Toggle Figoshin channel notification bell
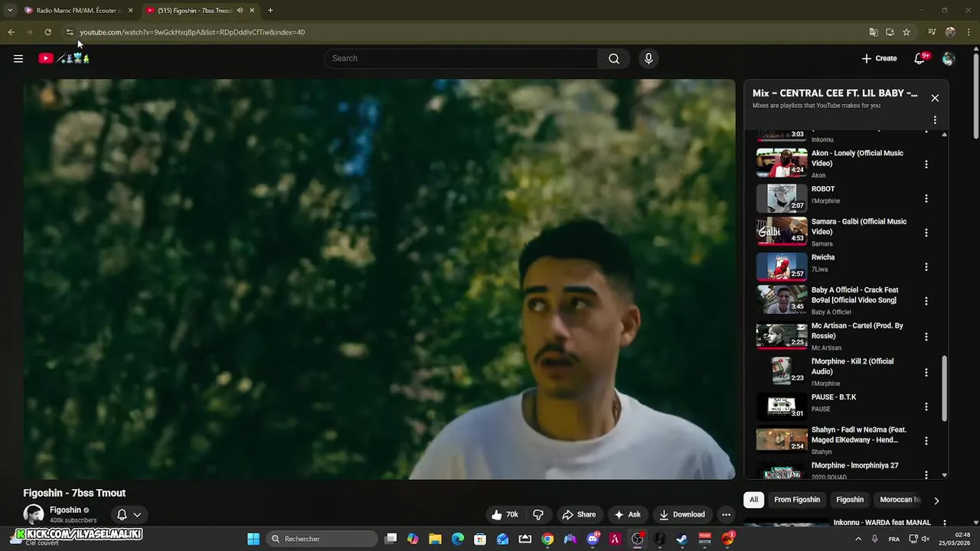The width and height of the screenshot is (980, 551). (122, 514)
